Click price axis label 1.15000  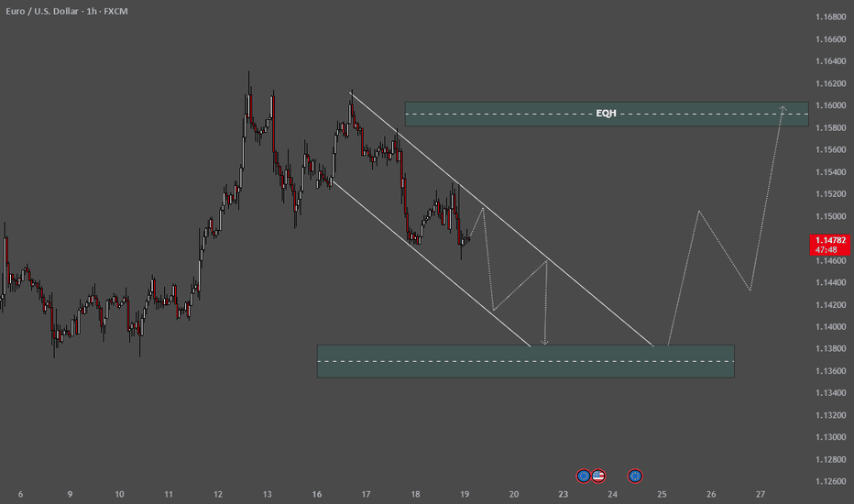pos(830,215)
